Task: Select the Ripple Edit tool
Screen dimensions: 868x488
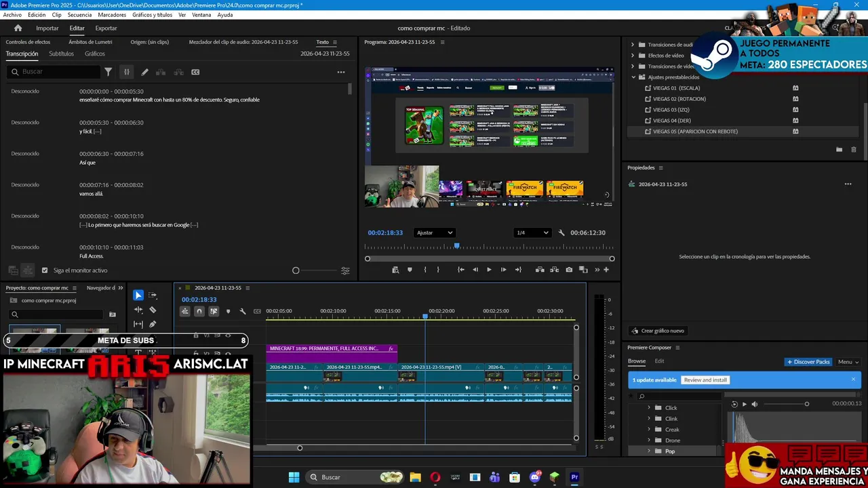Action: 138,310
